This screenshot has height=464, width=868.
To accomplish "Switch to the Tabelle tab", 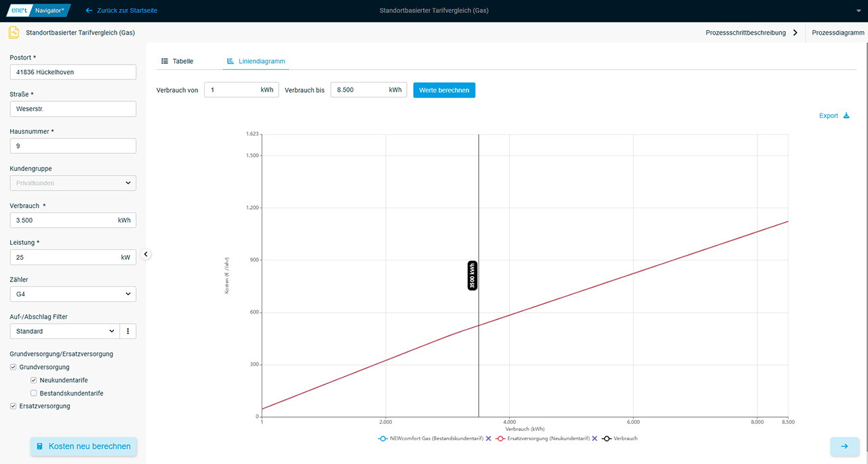I will click(x=177, y=61).
